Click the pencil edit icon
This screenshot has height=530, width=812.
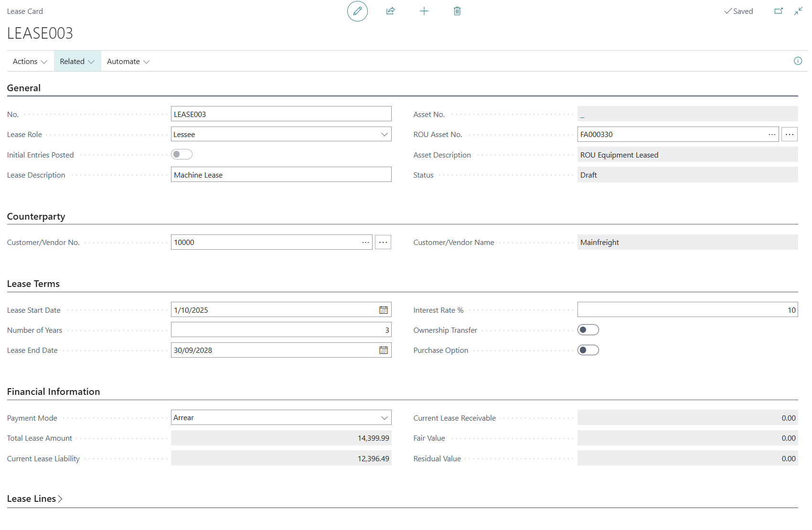357,11
